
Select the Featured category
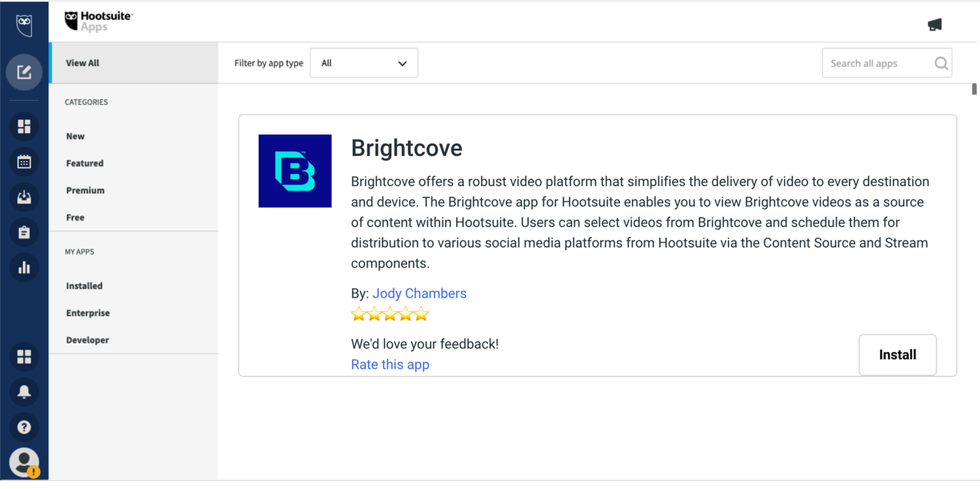coord(85,163)
